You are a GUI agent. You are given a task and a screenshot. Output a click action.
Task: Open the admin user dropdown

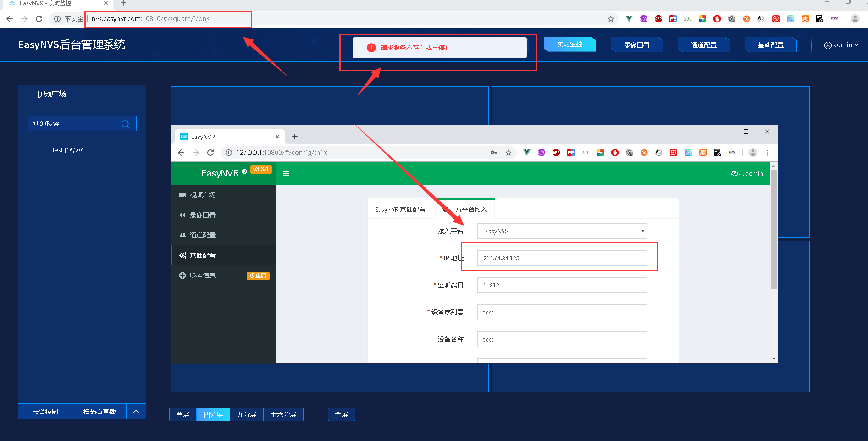(841, 45)
